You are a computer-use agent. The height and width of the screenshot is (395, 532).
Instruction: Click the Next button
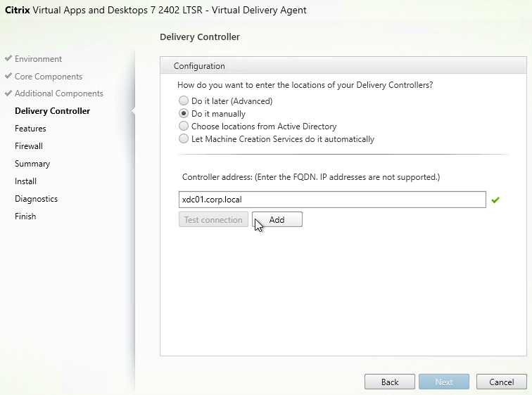(x=444, y=382)
